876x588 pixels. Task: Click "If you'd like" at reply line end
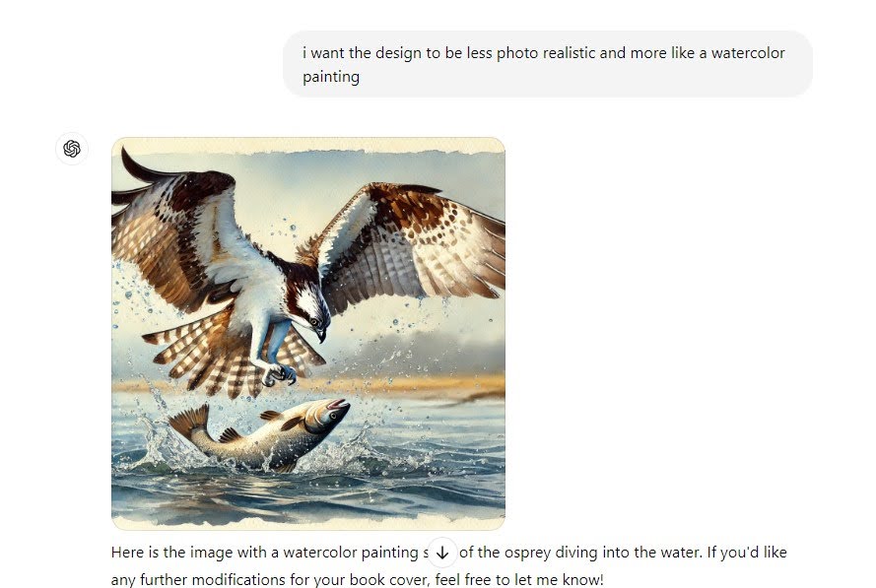747,553
